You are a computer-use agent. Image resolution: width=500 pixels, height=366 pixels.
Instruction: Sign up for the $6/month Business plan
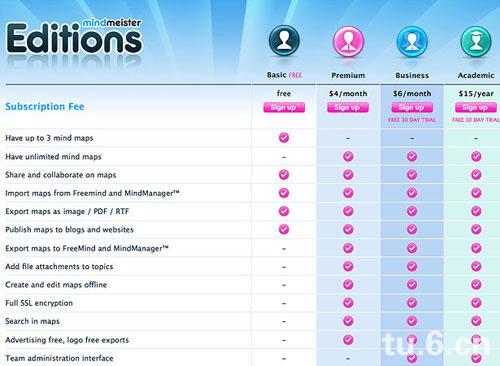point(412,107)
